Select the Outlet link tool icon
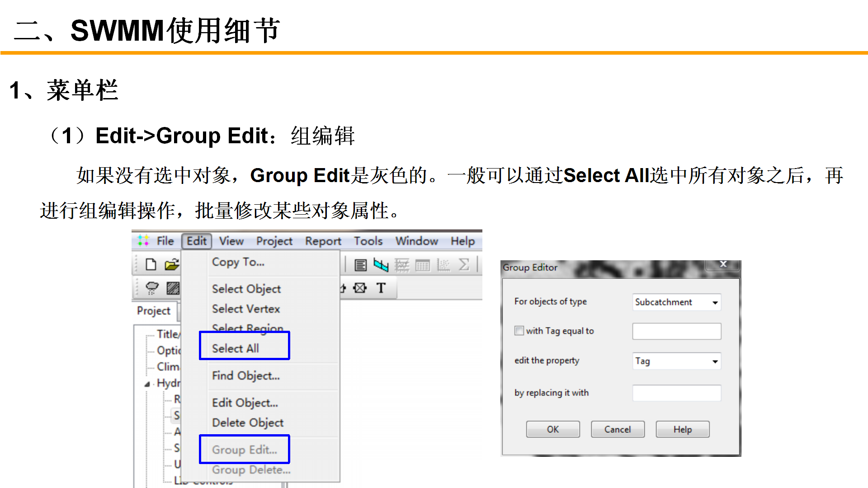 pyautogui.click(x=360, y=288)
